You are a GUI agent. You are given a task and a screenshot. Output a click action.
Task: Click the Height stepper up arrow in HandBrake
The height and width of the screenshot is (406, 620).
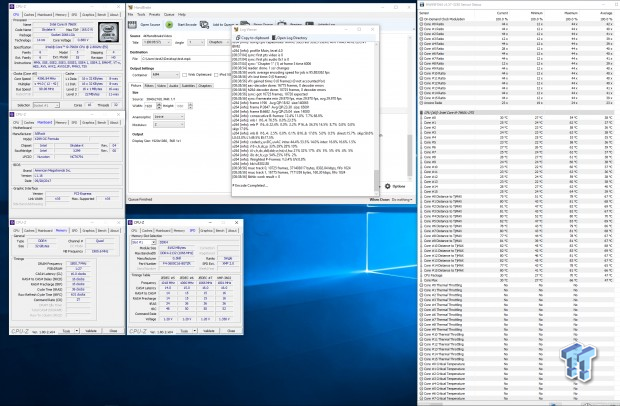point(190,104)
